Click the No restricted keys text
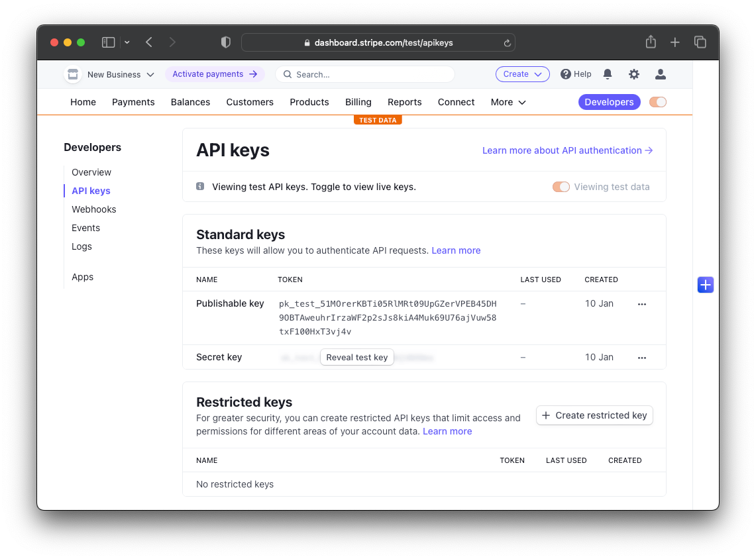The width and height of the screenshot is (756, 559). pos(235,484)
